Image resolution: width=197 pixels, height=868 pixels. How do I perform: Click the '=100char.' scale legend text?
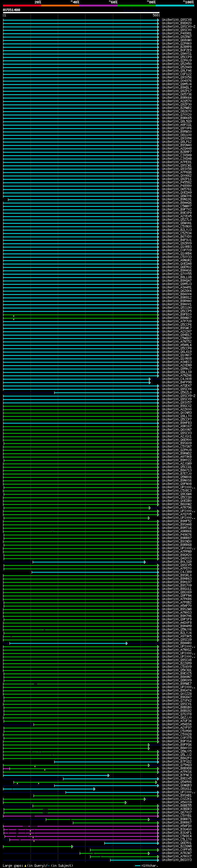pyautogui.click(x=150, y=866)
